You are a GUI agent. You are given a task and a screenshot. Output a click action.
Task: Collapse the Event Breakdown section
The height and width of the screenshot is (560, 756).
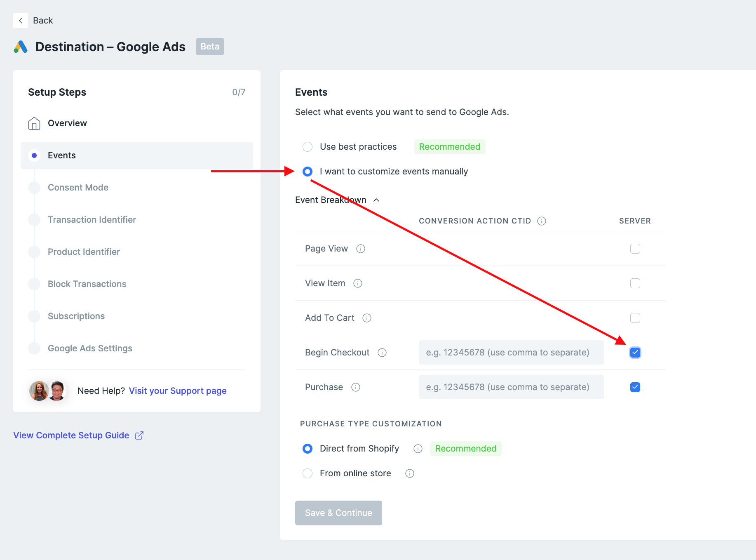[337, 200]
